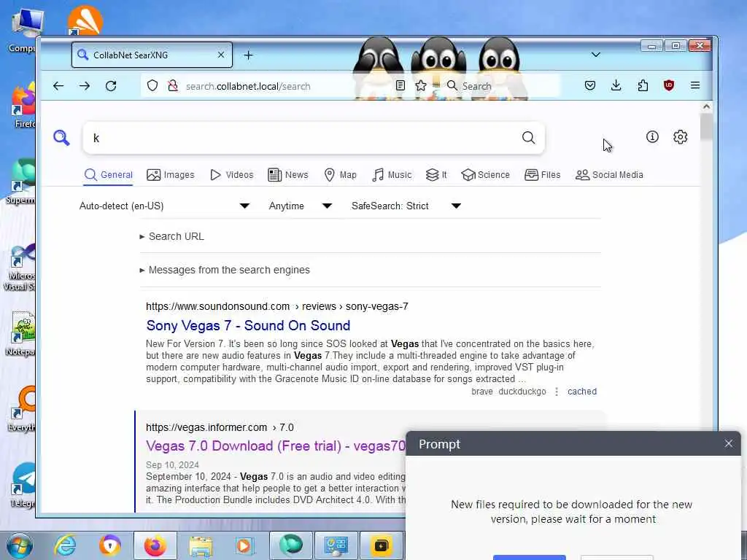
Task: Open the first result's three-dot options
Action: (557, 392)
